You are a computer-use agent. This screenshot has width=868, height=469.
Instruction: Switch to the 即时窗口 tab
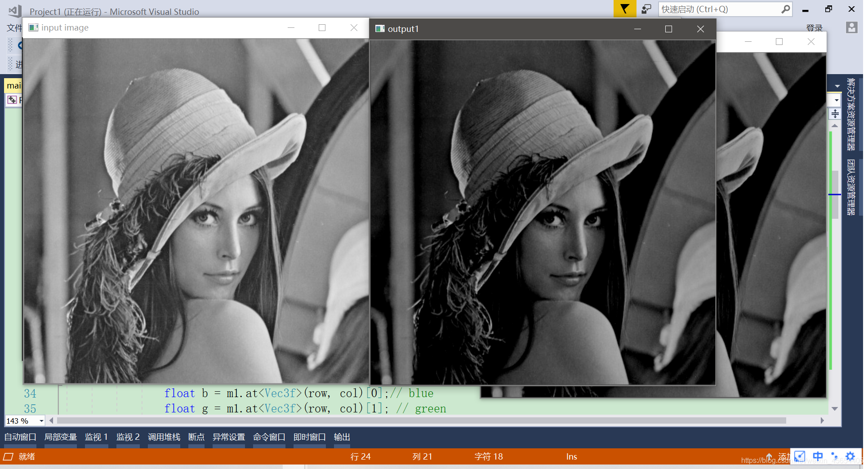click(x=310, y=437)
